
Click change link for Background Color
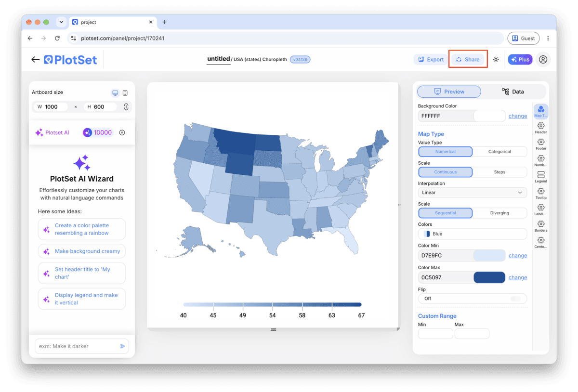point(518,116)
